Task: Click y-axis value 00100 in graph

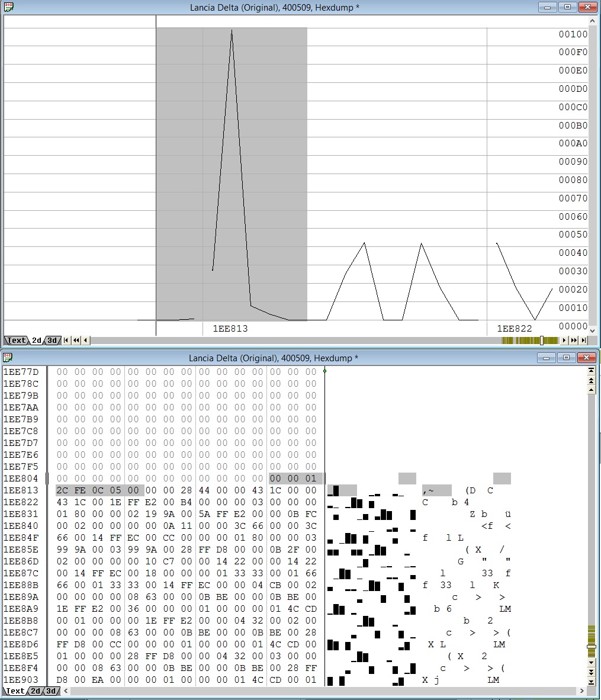Action: [x=573, y=34]
